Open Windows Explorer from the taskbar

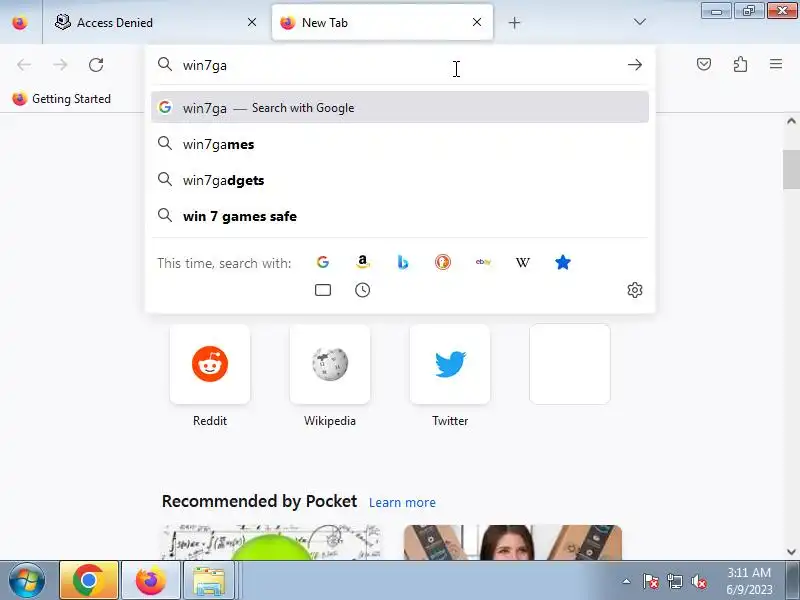tap(209, 580)
